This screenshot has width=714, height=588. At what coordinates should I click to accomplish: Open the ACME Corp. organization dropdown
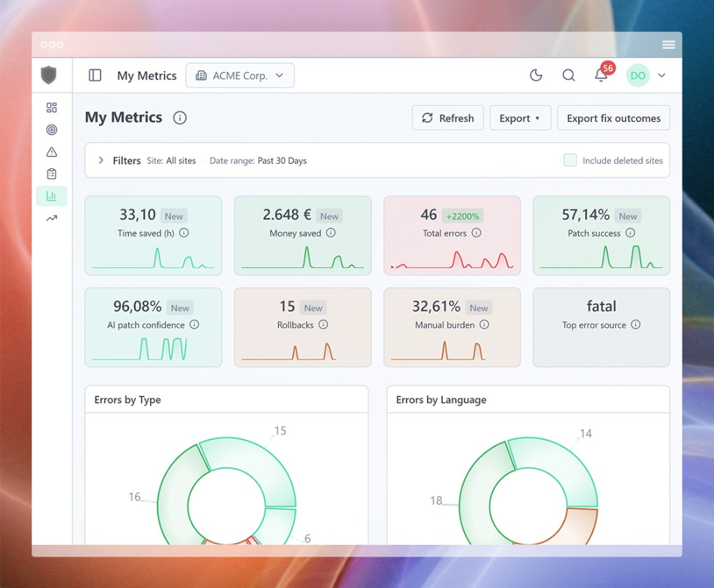tap(240, 75)
